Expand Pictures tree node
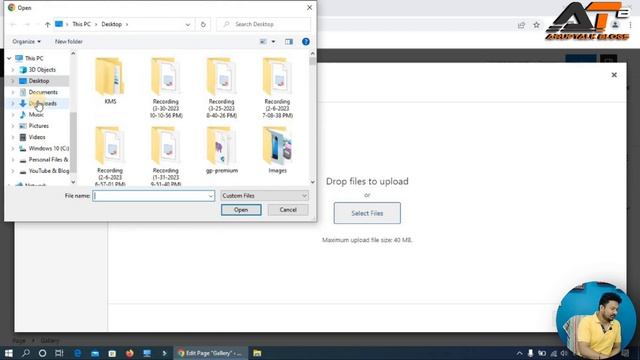 tap(13, 126)
